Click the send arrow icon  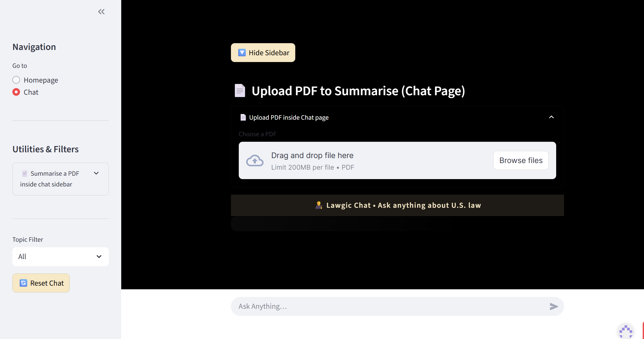point(554,306)
